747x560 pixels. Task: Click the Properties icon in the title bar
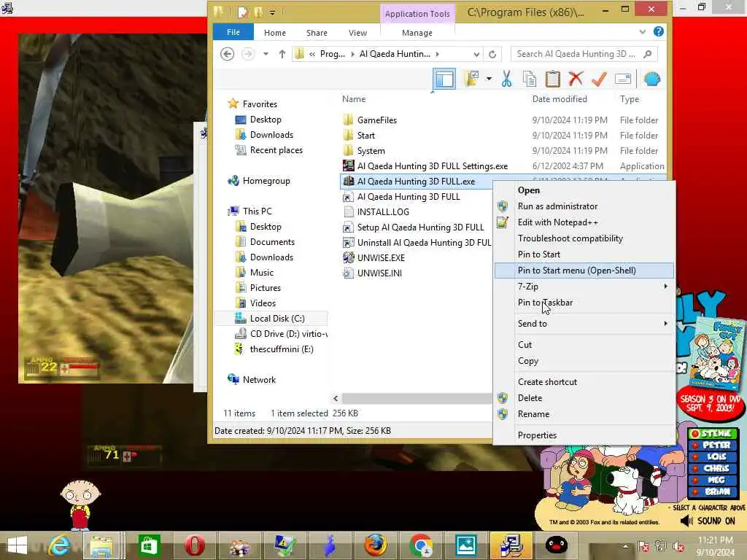pos(243,12)
